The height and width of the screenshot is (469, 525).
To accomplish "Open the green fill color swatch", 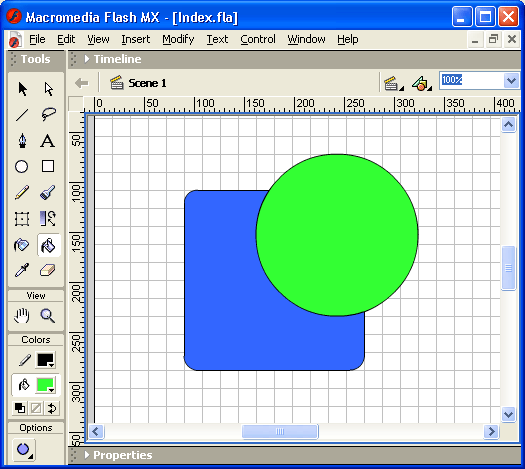I will point(45,385).
